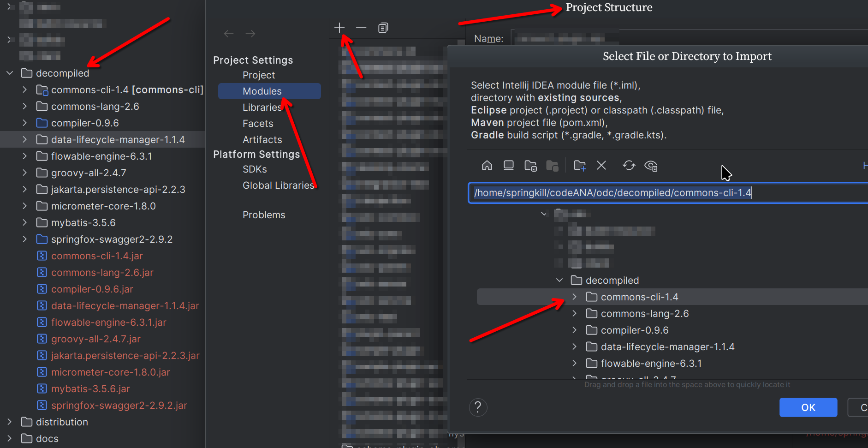Open the SDKs platform settings
Viewport: 868px width, 448px height.
(x=255, y=169)
